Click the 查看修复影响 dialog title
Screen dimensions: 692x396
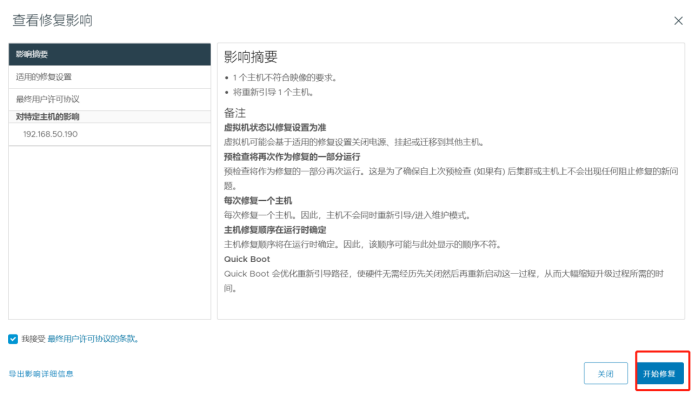[53, 20]
